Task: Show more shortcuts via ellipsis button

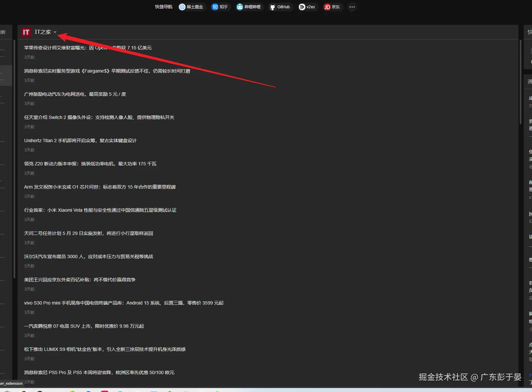Action: coord(352,7)
